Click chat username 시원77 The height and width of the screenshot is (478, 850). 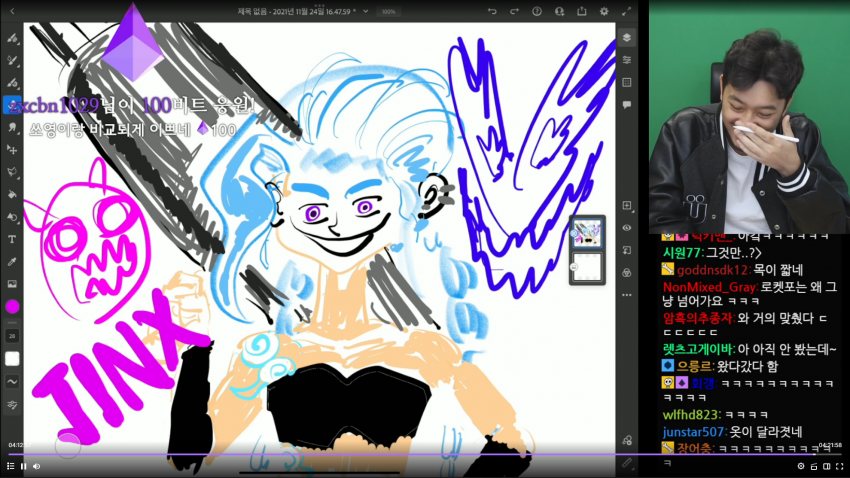click(682, 253)
